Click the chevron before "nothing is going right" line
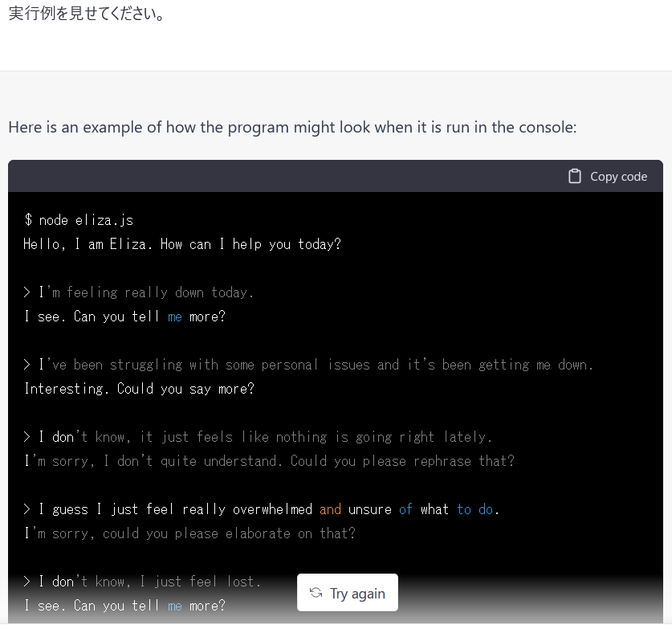Image resolution: width=672 pixels, height=629 pixels. [26, 436]
